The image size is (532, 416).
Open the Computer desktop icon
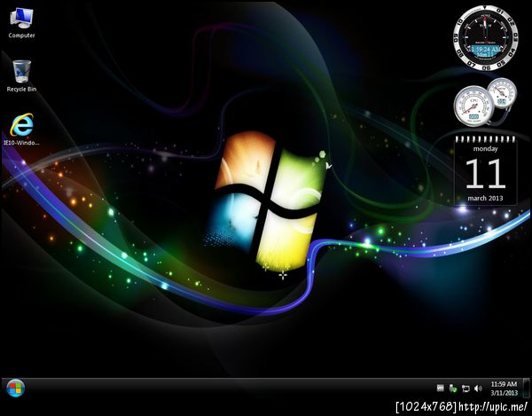tap(21, 23)
